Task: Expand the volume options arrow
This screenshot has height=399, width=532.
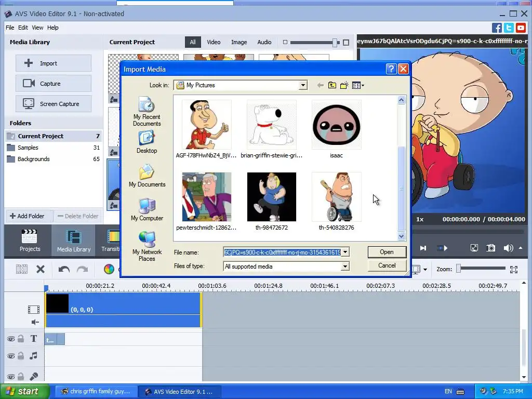Action: pos(521,248)
